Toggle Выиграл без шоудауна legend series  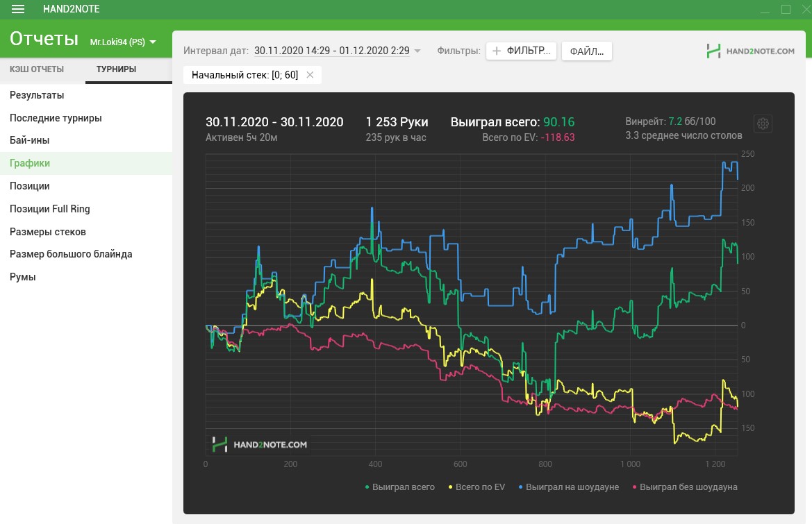(685, 487)
